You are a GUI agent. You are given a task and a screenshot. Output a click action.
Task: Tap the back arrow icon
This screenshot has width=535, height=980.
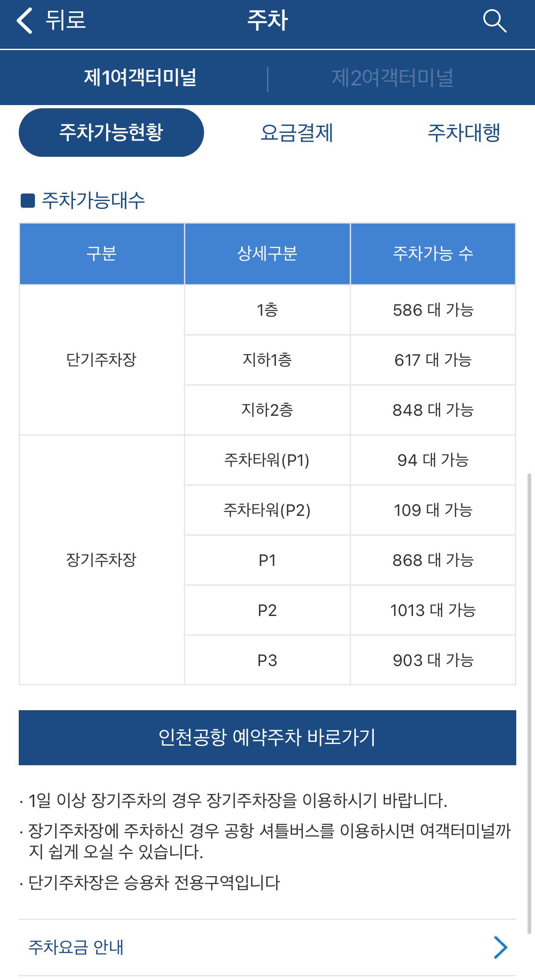tap(25, 21)
